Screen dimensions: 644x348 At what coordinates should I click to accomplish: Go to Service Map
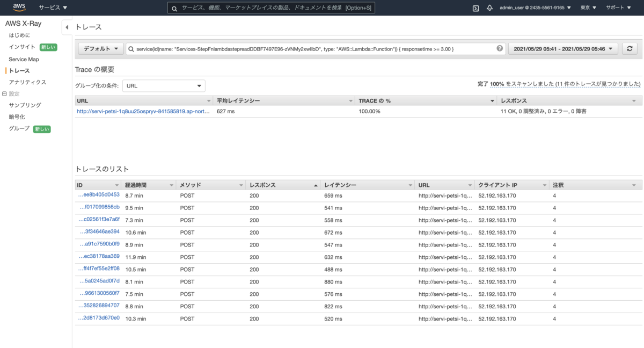coord(24,59)
